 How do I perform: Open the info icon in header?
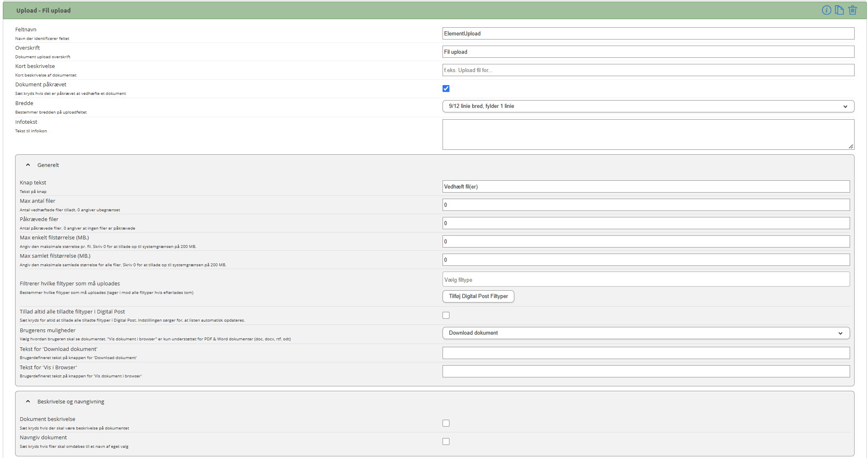point(826,10)
